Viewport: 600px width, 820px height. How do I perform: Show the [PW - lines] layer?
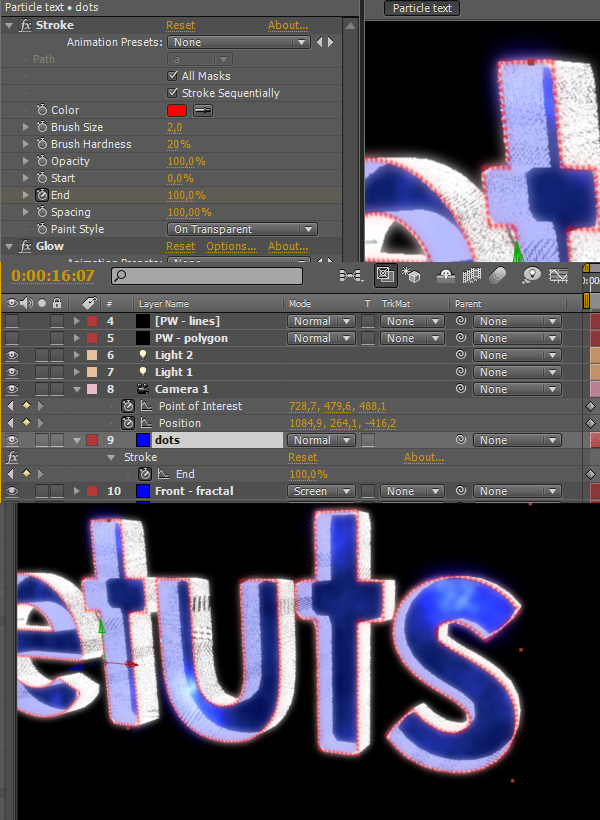tap(12, 321)
